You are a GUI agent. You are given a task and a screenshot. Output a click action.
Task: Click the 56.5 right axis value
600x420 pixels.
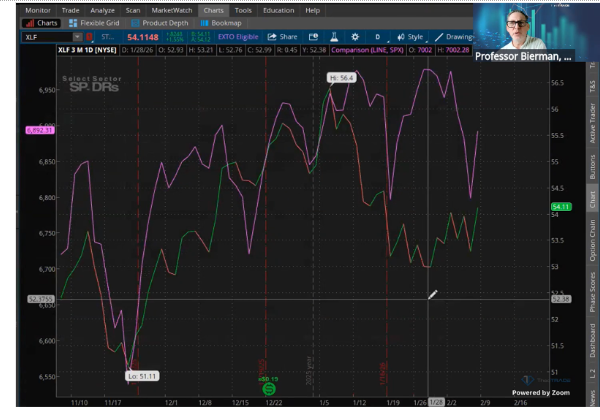(x=557, y=83)
